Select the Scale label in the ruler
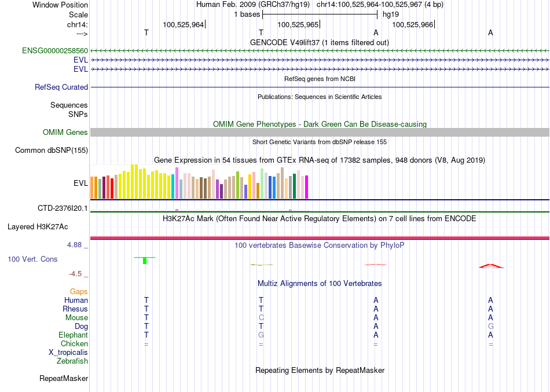550x392 pixels. (x=78, y=14)
